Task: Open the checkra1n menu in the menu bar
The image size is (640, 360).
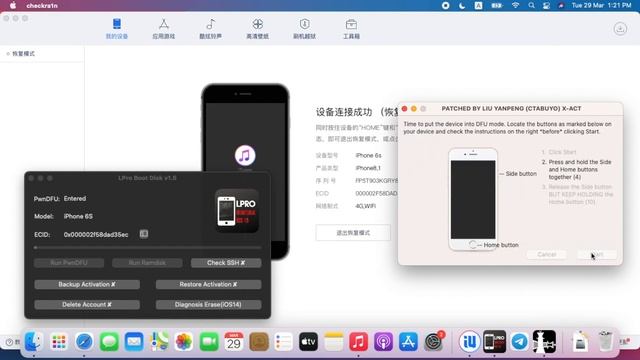Action: pyautogui.click(x=42, y=5)
